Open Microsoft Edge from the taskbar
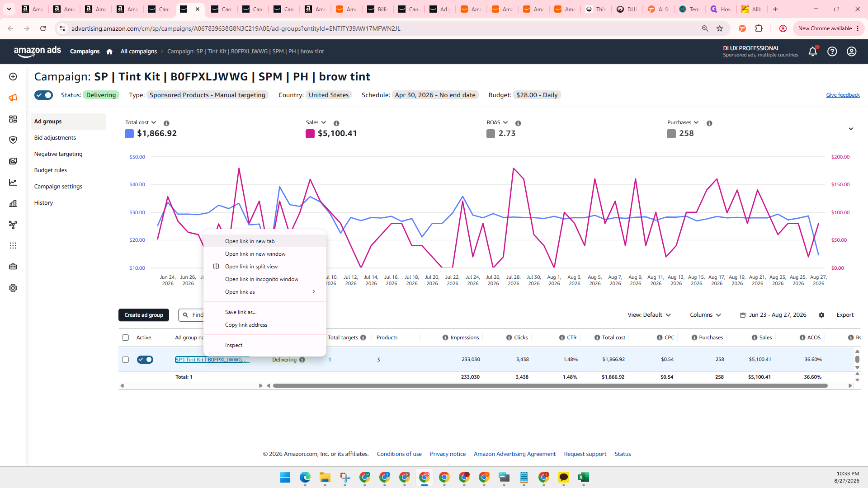This screenshot has width=868, height=488. [x=305, y=478]
